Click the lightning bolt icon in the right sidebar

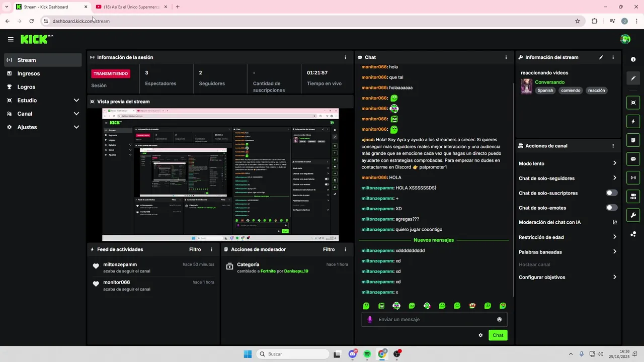click(633, 121)
